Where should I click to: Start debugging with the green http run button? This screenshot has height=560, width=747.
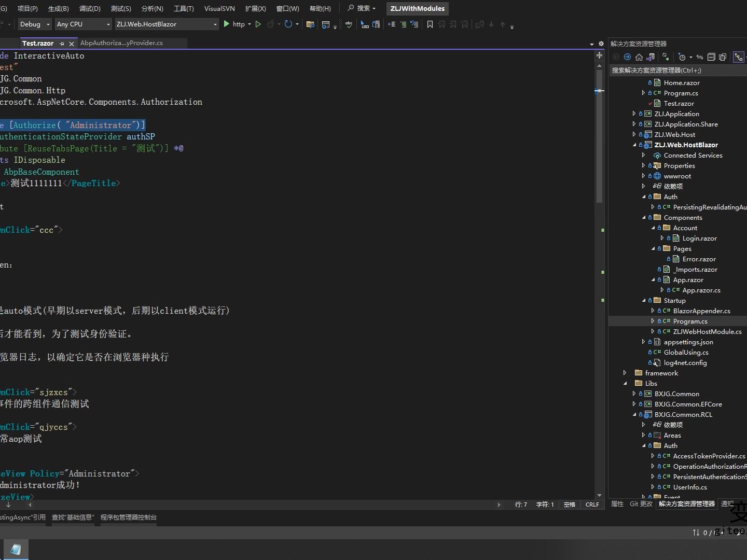click(234, 24)
